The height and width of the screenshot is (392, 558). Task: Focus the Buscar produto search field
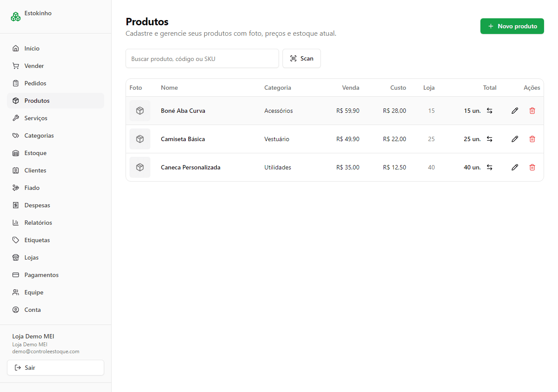pyautogui.click(x=202, y=58)
